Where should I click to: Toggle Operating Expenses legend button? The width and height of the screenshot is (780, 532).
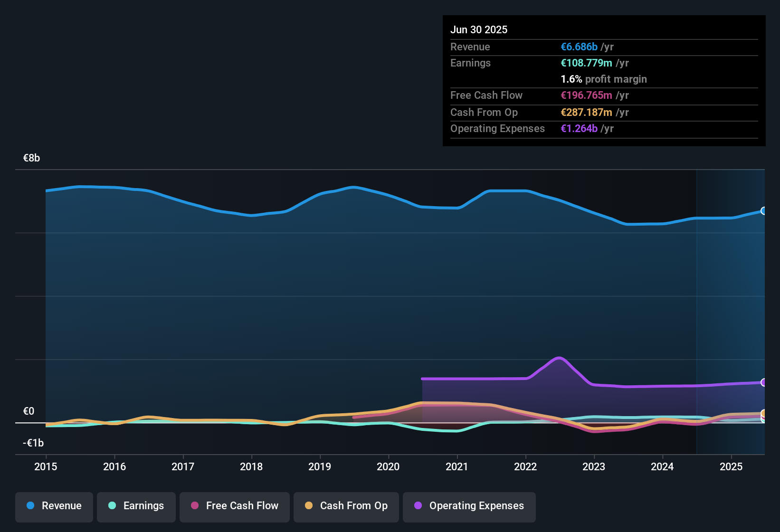tap(469, 506)
